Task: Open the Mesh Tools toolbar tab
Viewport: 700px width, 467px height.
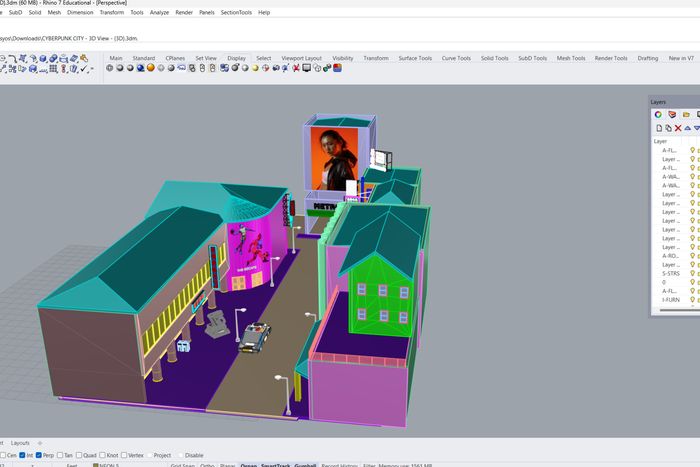Action: [x=571, y=58]
